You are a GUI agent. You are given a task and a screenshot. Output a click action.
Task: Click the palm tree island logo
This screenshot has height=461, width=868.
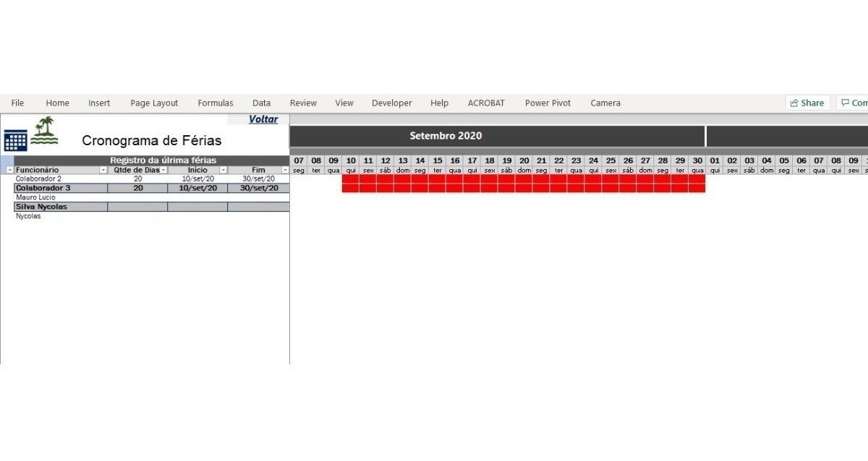[x=44, y=131]
